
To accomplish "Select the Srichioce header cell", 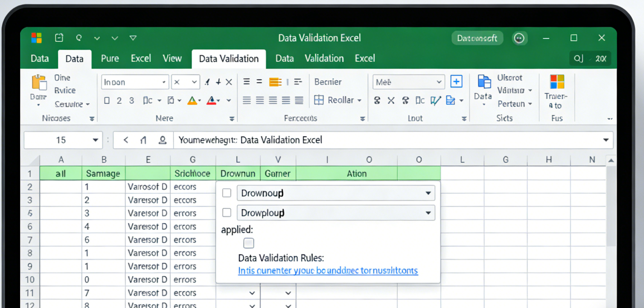I will coord(193,174).
